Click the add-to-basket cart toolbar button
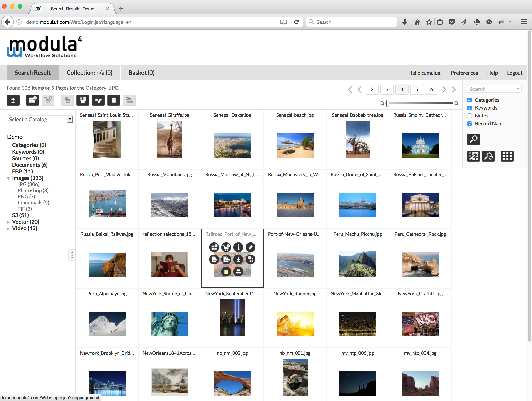 tap(48, 100)
